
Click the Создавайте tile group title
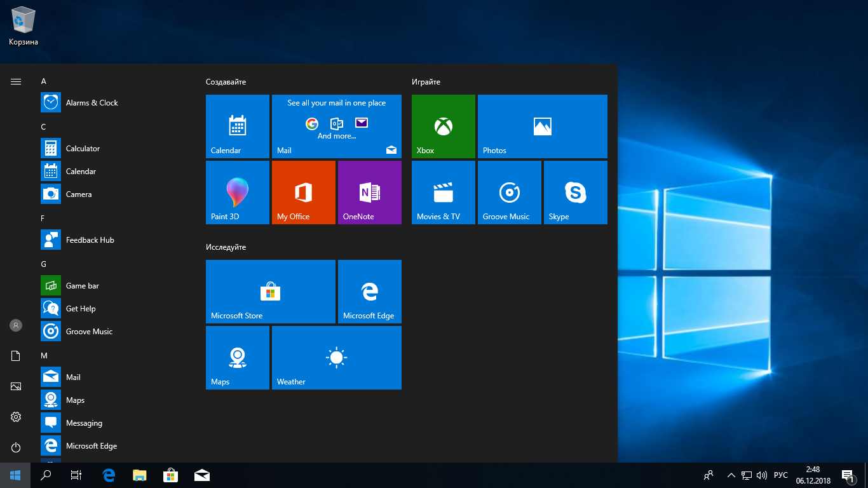pyautogui.click(x=226, y=82)
